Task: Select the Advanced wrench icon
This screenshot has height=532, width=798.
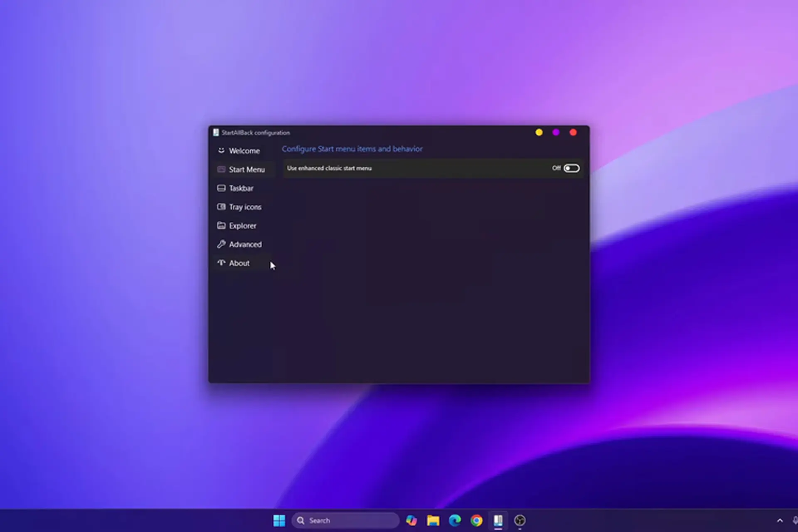Action: pos(221,244)
